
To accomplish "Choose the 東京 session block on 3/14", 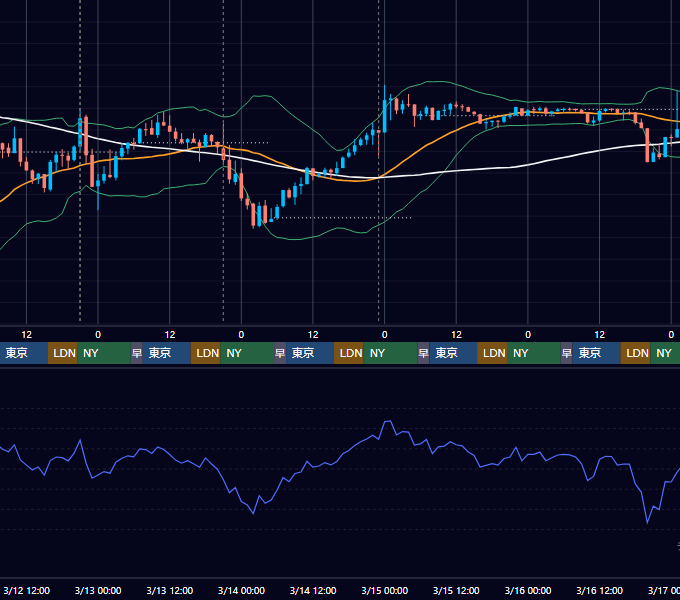I will tap(310, 353).
